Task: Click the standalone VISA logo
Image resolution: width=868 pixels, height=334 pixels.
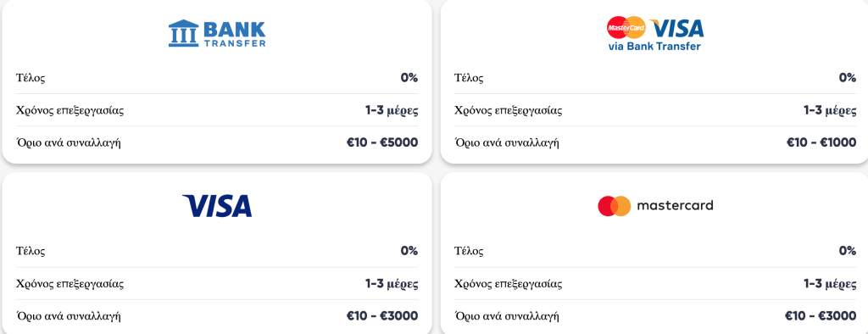Action: [x=217, y=205]
